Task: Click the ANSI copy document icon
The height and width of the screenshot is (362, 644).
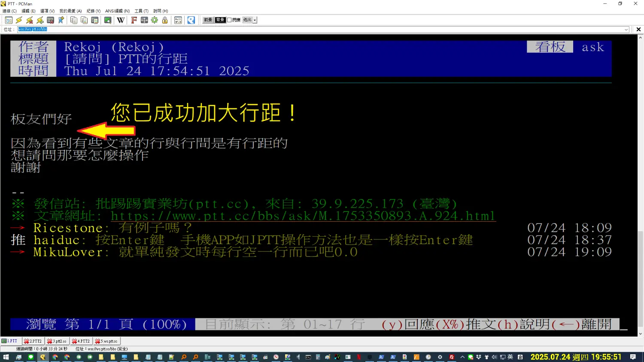Action: coord(95,20)
